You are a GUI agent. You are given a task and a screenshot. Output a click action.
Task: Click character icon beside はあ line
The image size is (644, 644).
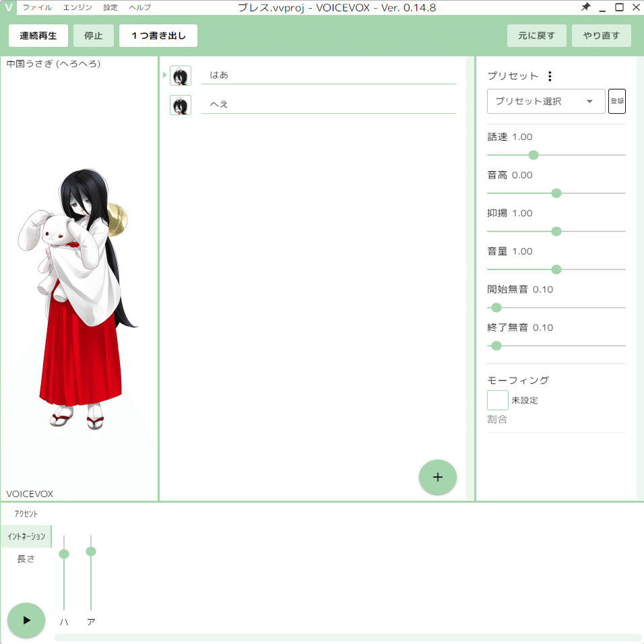(x=181, y=76)
